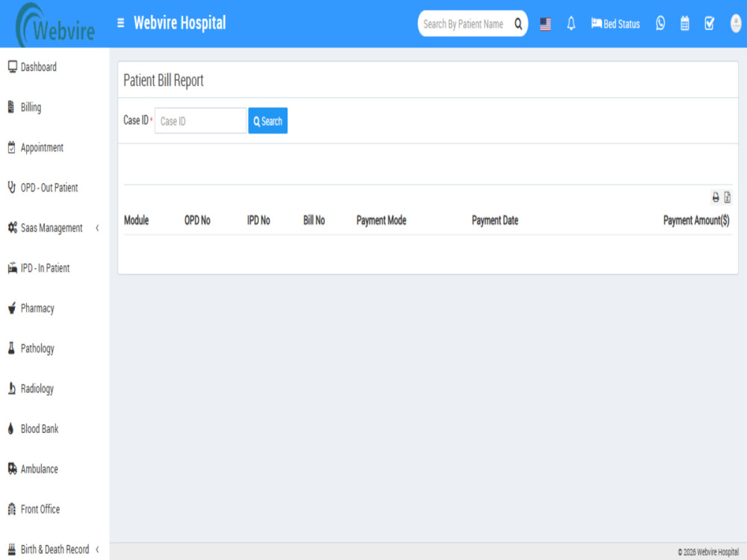
Task: Click the print icon above the table
Action: pyautogui.click(x=716, y=197)
